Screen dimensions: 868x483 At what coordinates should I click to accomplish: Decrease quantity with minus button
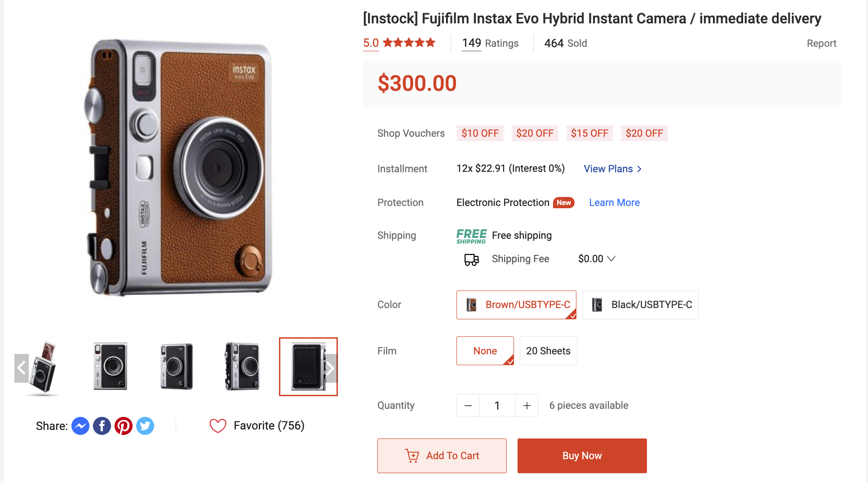pos(468,406)
